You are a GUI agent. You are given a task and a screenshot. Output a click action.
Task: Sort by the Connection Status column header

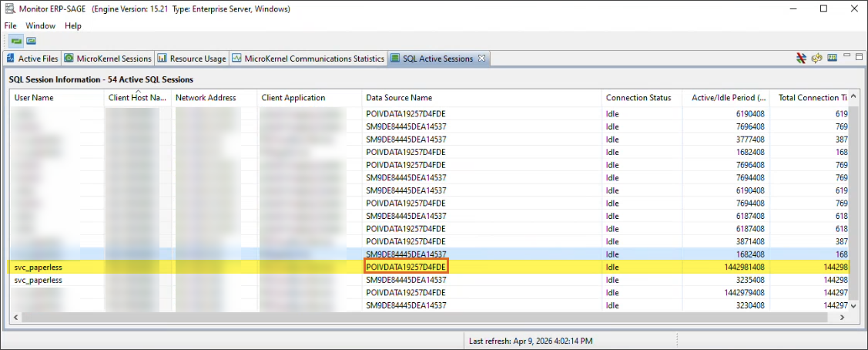[x=642, y=97]
